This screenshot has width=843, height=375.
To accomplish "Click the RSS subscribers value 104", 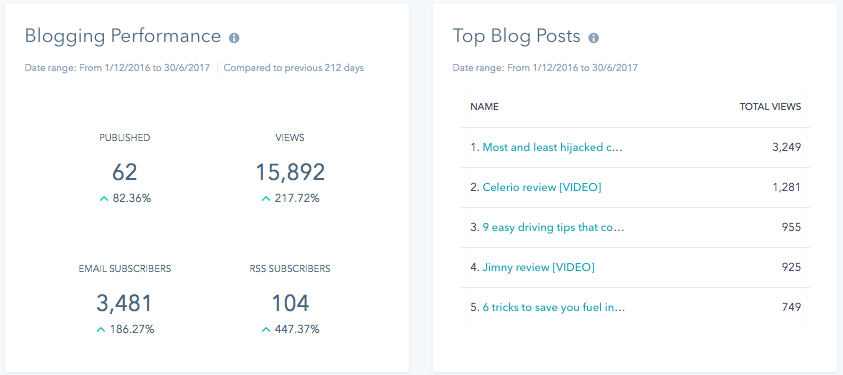I will coord(290,304).
